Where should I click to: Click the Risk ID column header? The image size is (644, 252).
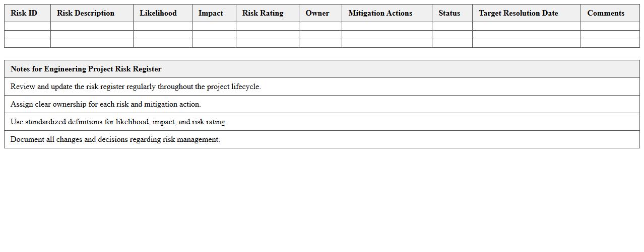[24, 13]
